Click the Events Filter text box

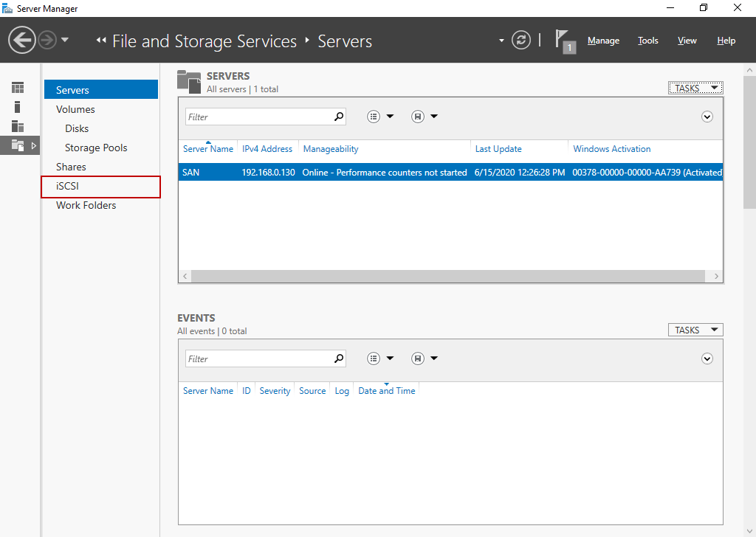[x=258, y=358]
